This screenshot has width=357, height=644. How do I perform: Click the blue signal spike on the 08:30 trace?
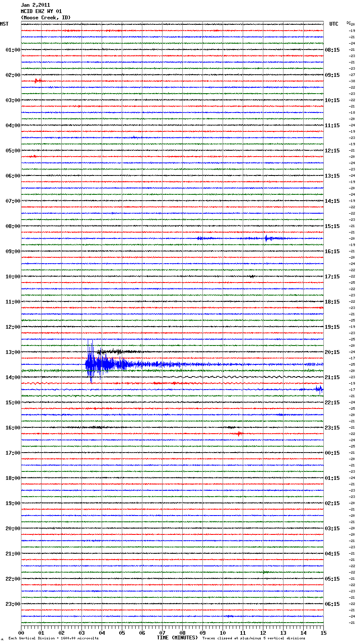[x=266, y=238]
